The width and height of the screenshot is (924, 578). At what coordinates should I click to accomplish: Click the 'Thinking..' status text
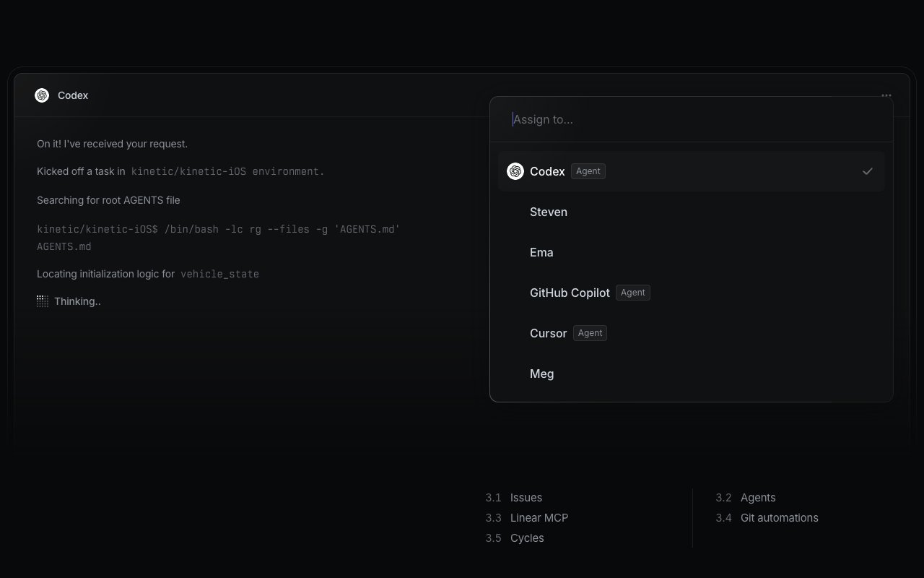pos(77,301)
